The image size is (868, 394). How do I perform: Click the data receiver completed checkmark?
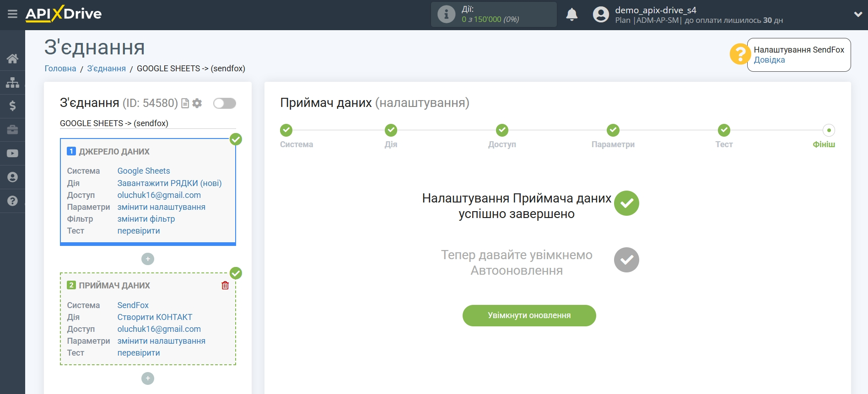coord(236,273)
